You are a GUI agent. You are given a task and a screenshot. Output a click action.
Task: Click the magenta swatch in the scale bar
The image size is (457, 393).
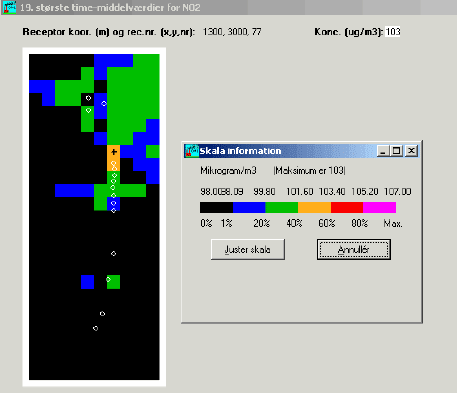pos(379,207)
